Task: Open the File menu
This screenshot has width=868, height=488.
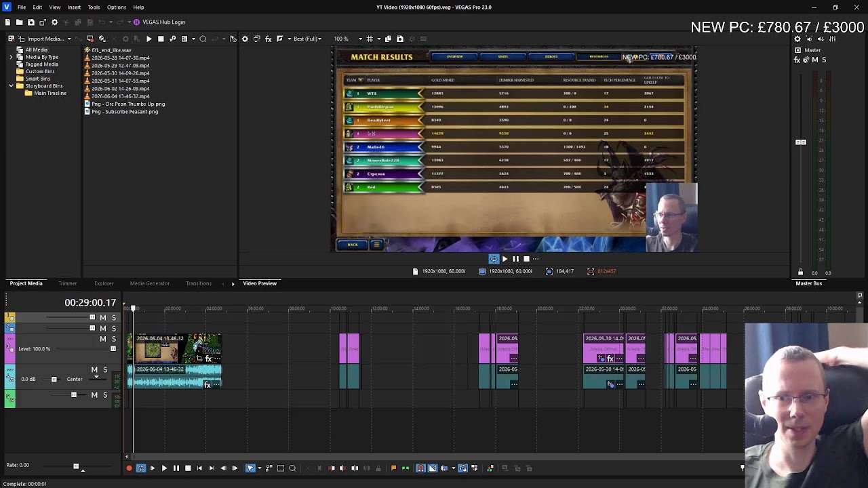Action: pos(22,7)
